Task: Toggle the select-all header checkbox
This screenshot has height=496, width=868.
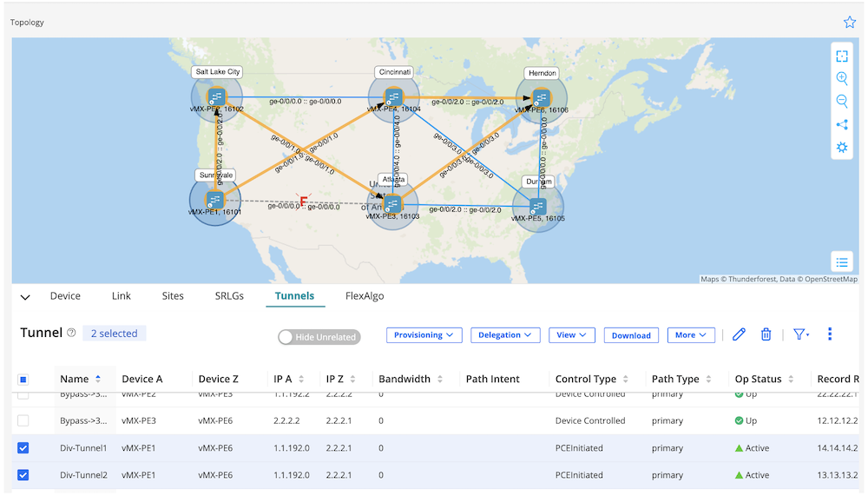Action: click(23, 380)
